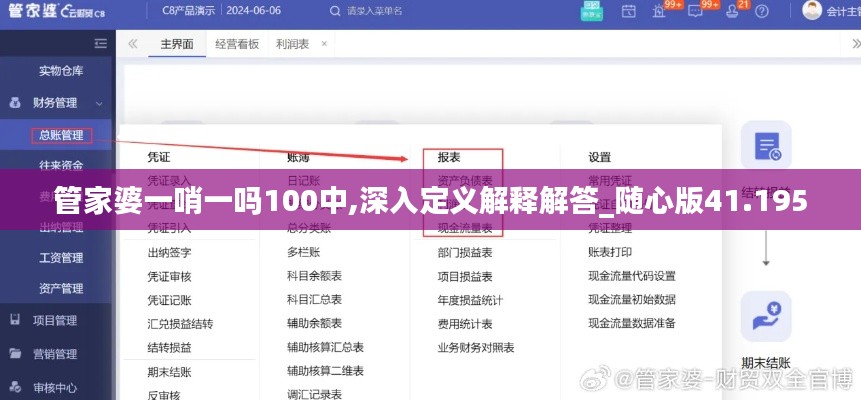Click the 2024-06-06 date in header

click(253, 10)
